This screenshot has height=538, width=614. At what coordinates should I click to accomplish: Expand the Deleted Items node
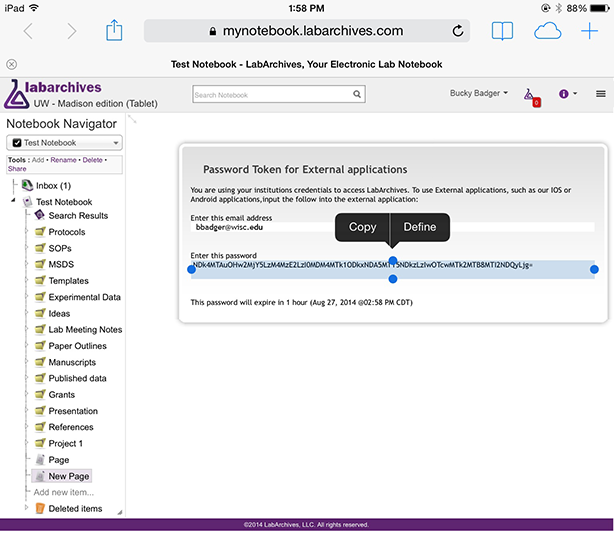click(x=26, y=507)
